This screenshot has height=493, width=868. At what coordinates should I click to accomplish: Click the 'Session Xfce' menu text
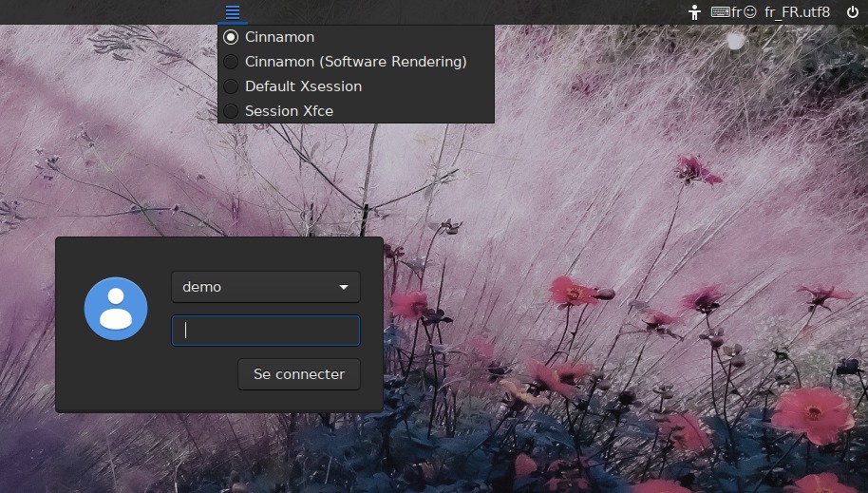click(x=289, y=111)
